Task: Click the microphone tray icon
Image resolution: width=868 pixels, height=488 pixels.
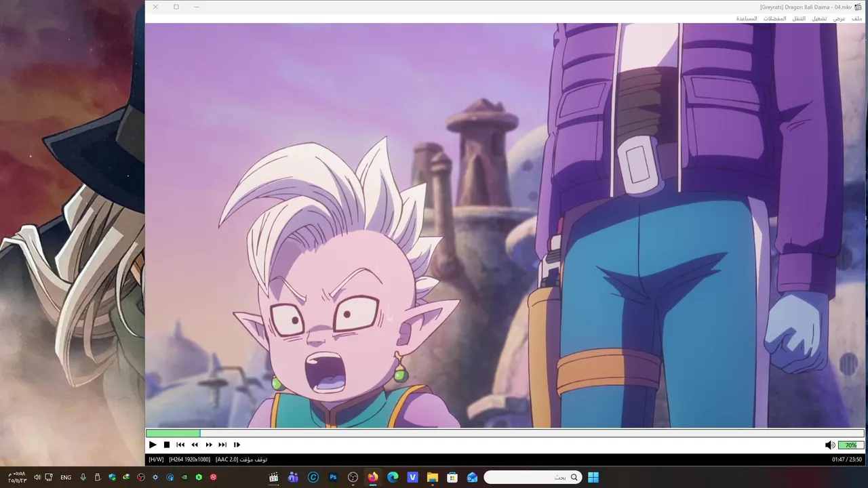Action: pos(83,477)
